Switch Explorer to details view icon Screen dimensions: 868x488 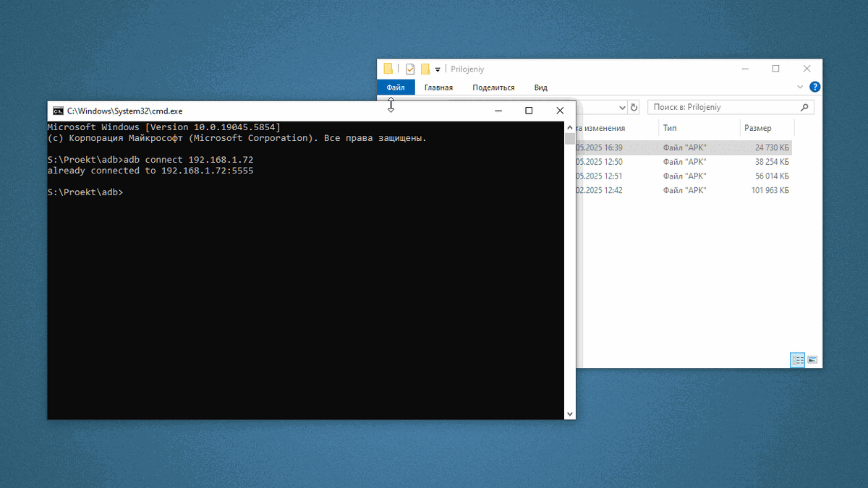click(x=798, y=359)
